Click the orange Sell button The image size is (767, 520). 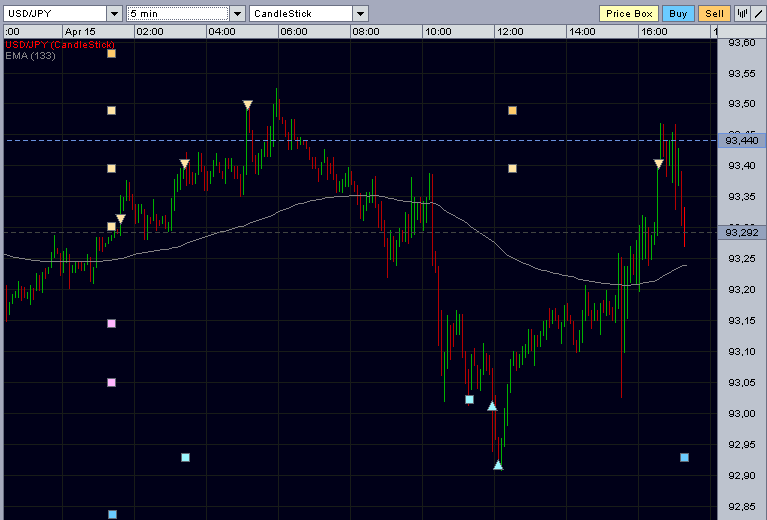click(x=714, y=14)
